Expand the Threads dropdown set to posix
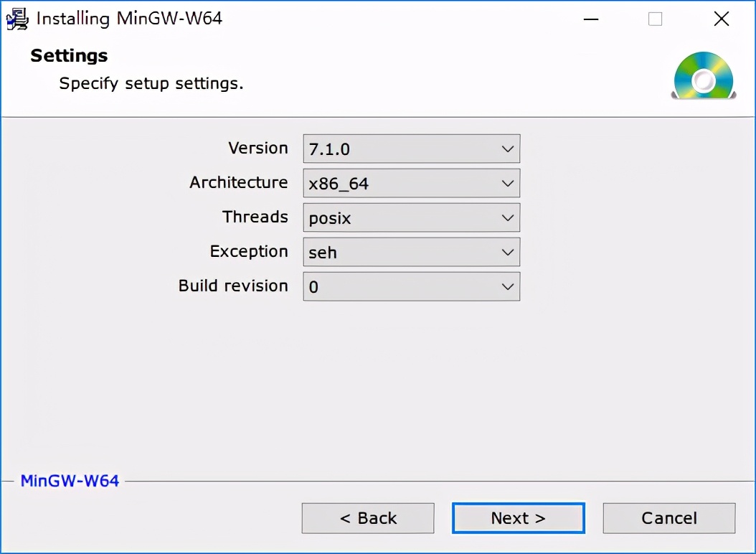 pyautogui.click(x=411, y=217)
